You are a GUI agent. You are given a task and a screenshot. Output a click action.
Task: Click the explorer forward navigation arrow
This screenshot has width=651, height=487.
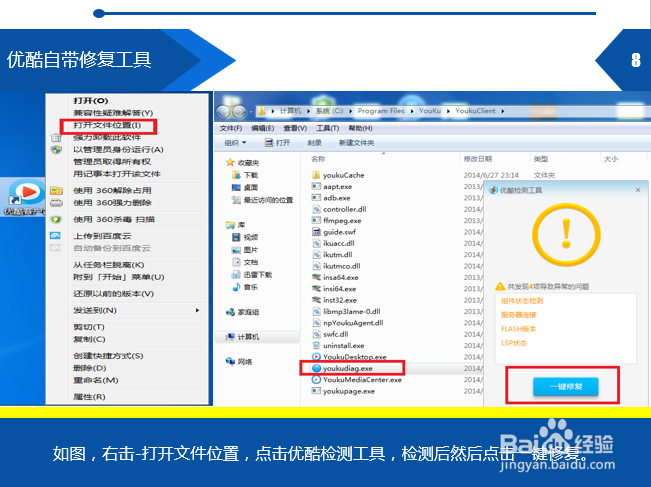(x=239, y=111)
